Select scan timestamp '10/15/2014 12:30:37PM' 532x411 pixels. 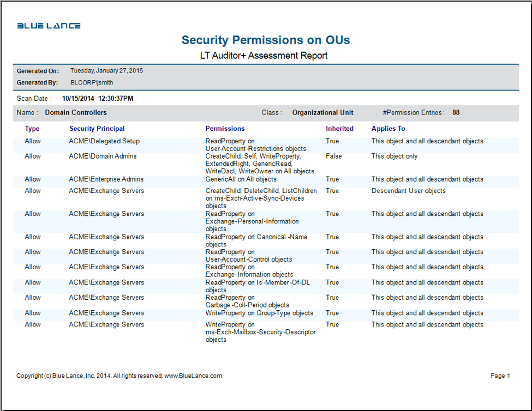[x=98, y=99]
